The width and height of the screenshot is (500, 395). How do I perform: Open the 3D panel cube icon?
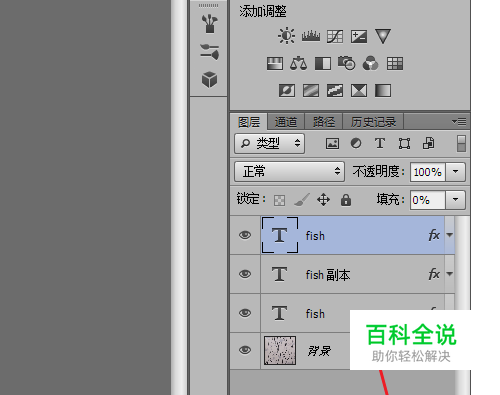209,80
